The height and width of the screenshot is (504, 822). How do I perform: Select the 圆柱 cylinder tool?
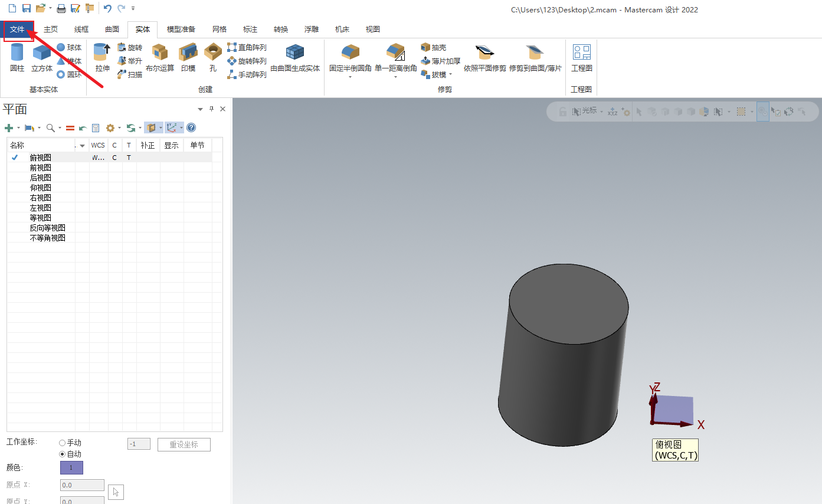click(17, 58)
